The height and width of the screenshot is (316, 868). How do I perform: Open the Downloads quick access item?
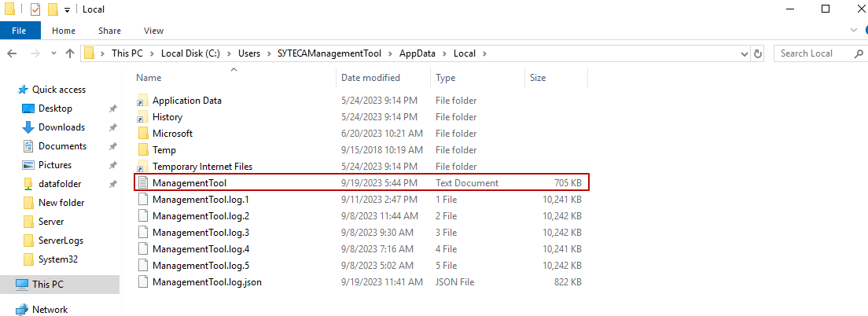point(61,127)
